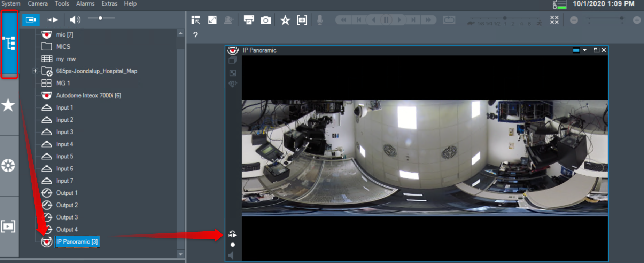Click the printer icon in toolbar
644x263 pixels.
pos(249,20)
